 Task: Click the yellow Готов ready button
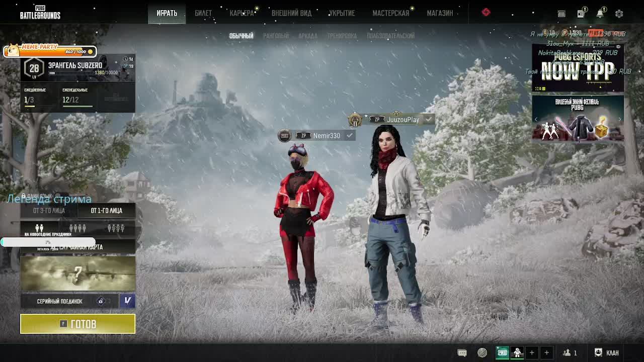tap(77, 324)
